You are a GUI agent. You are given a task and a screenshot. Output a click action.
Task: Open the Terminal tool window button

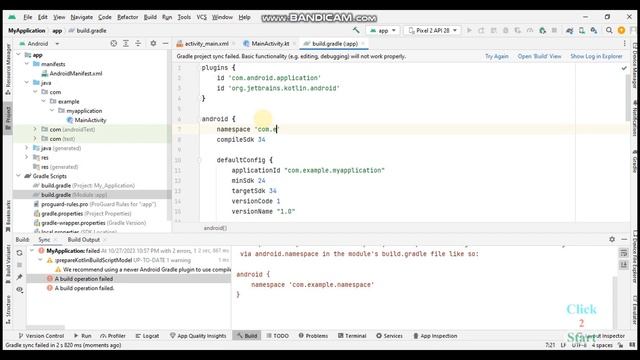[352, 336]
